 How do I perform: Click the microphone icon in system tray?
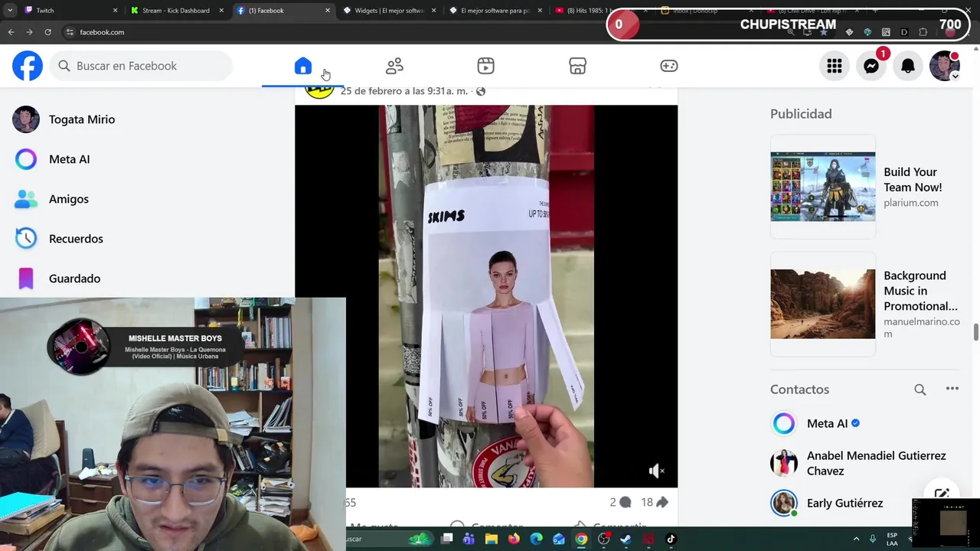873,539
